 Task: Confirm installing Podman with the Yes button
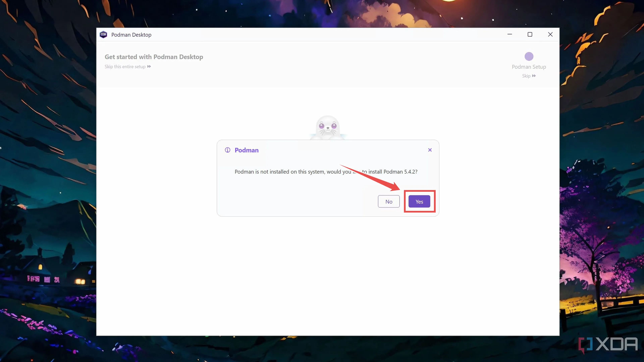coord(419,201)
